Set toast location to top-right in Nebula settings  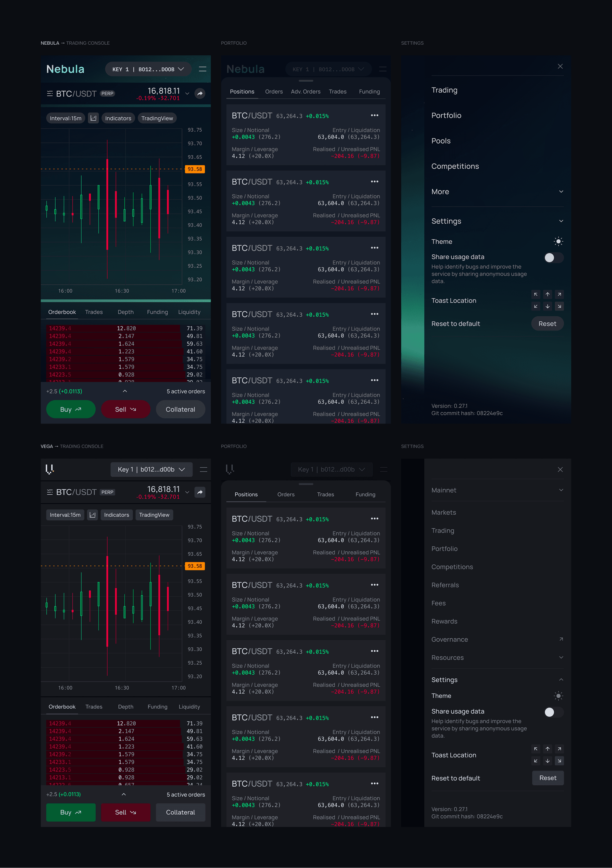tap(559, 294)
